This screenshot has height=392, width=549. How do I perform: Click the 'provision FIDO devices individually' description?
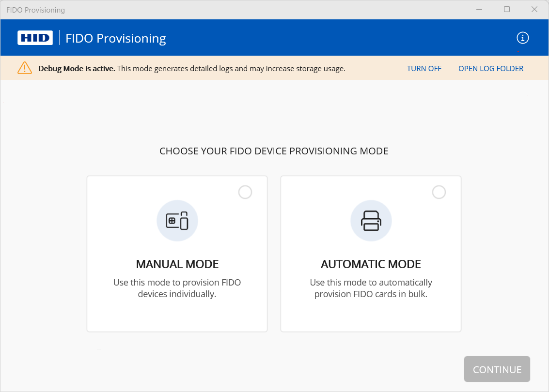click(177, 288)
